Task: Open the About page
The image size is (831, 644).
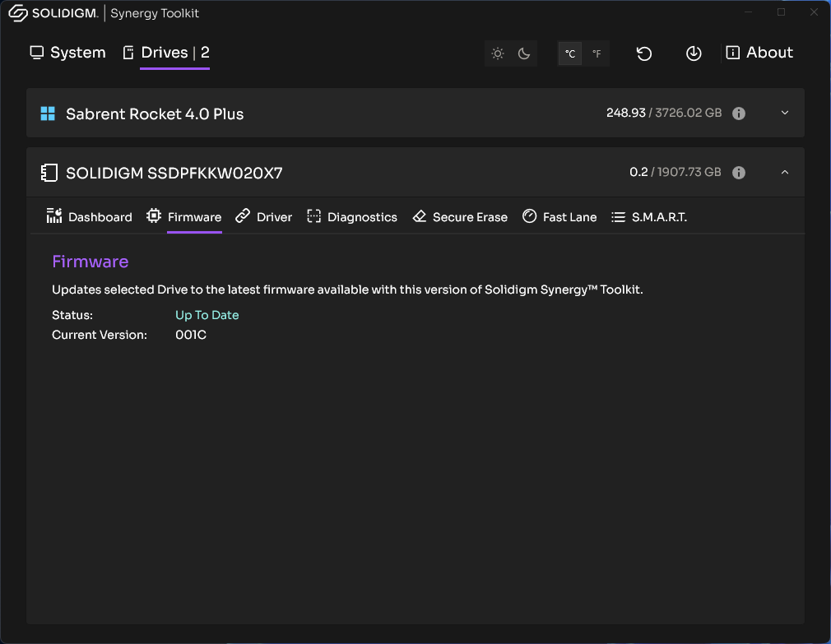Action: click(759, 53)
